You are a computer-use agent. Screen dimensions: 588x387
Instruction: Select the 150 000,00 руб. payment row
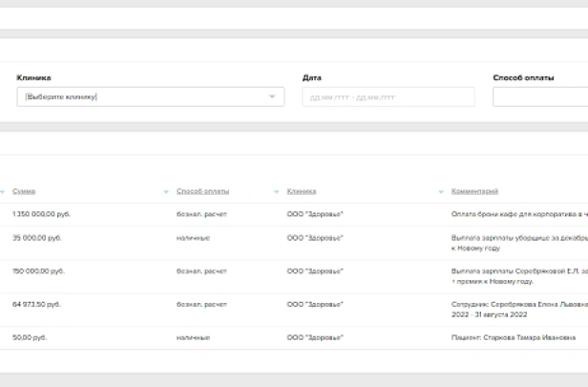click(x=38, y=270)
